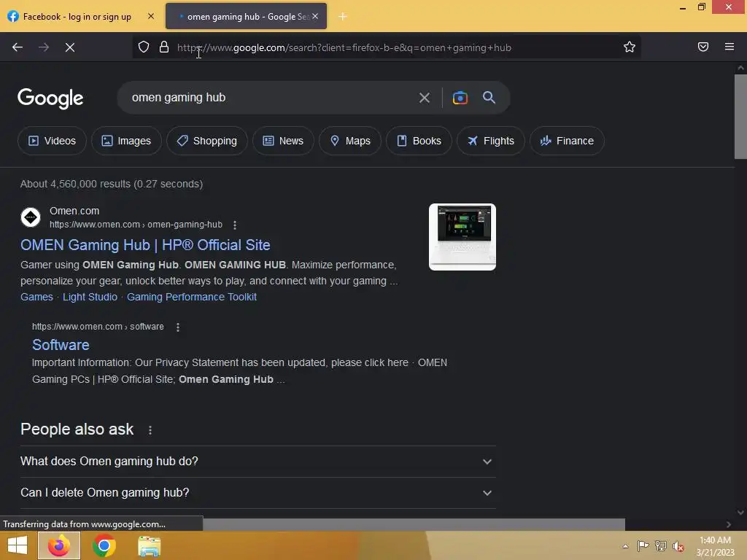The image size is (747, 560).
Task: Click the vertical scrollbar thumb
Action: click(x=740, y=116)
